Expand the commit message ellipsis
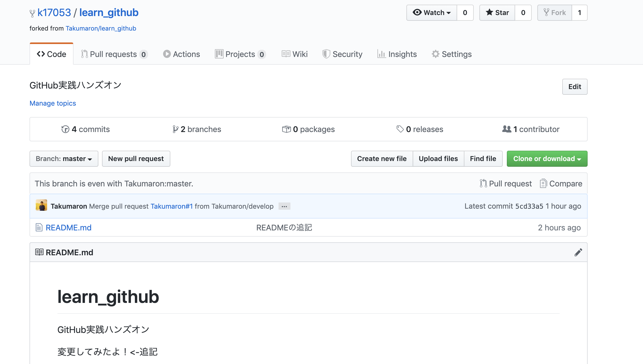This screenshot has width=643, height=364. (x=284, y=206)
